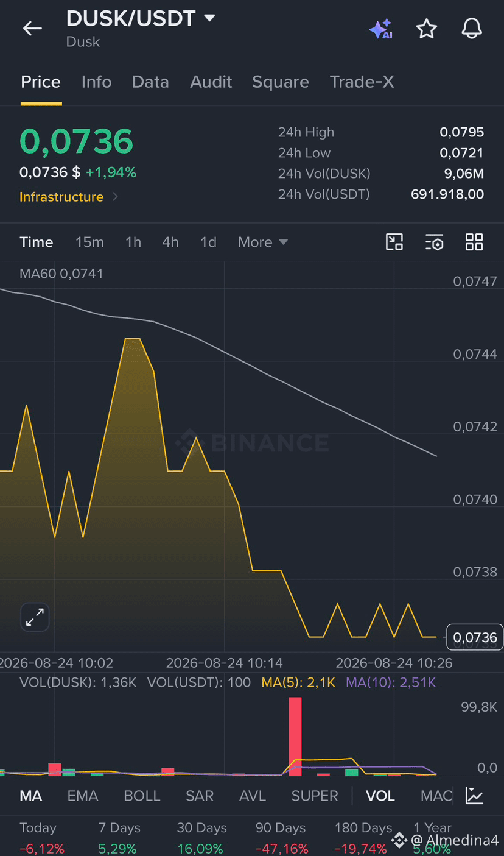The width and height of the screenshot is (504, 856).
Task: Set a price alert bell
Action: pyautogui.click(x=472, y=29)
